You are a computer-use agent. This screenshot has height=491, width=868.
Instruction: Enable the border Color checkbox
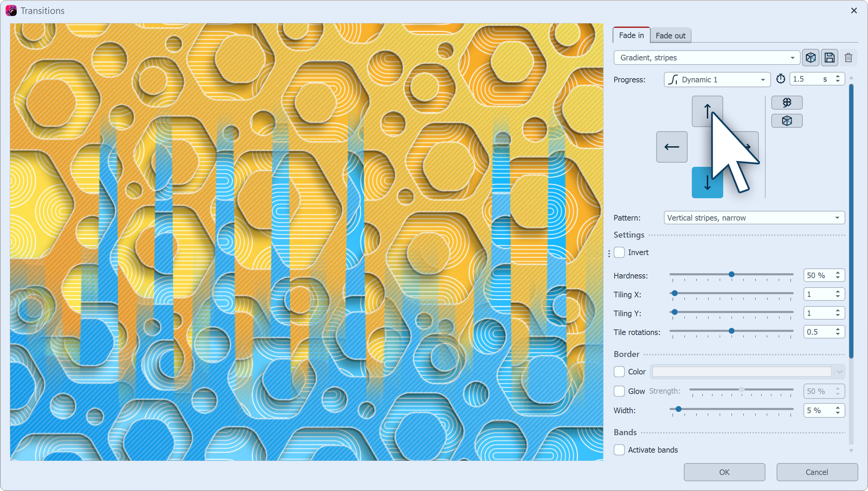coord(619,372)
